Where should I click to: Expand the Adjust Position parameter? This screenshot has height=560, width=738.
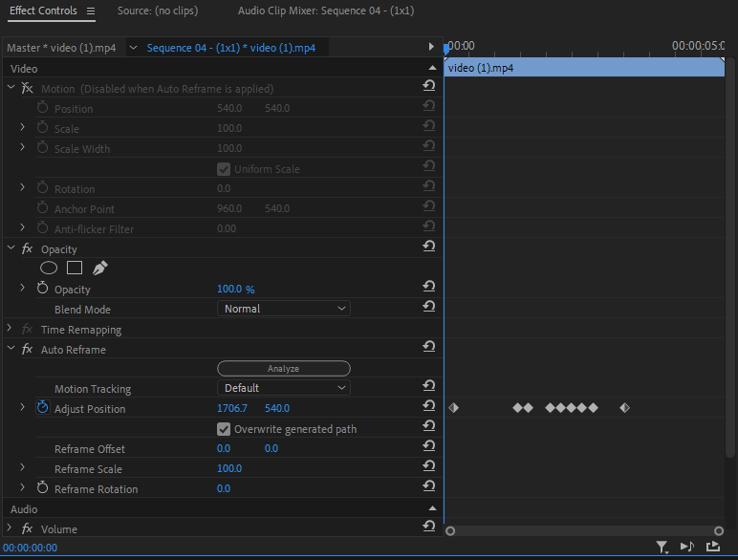[x=22, y=406]
